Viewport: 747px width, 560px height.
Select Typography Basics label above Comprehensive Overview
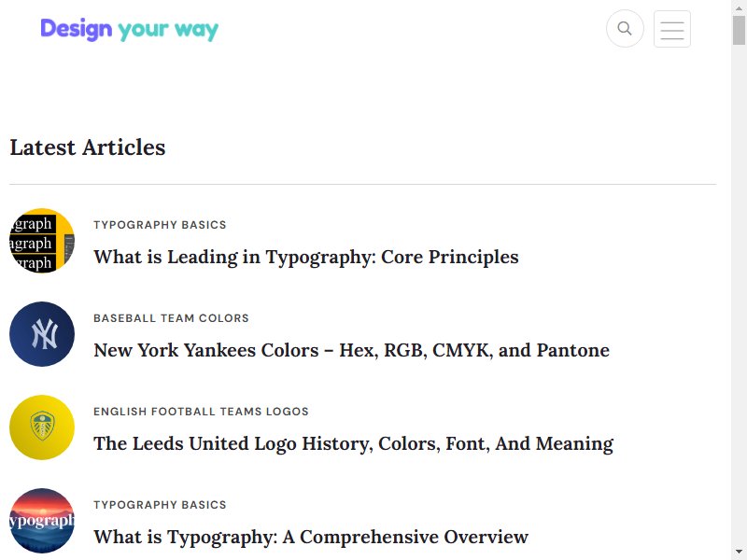(x=160, y=505)
